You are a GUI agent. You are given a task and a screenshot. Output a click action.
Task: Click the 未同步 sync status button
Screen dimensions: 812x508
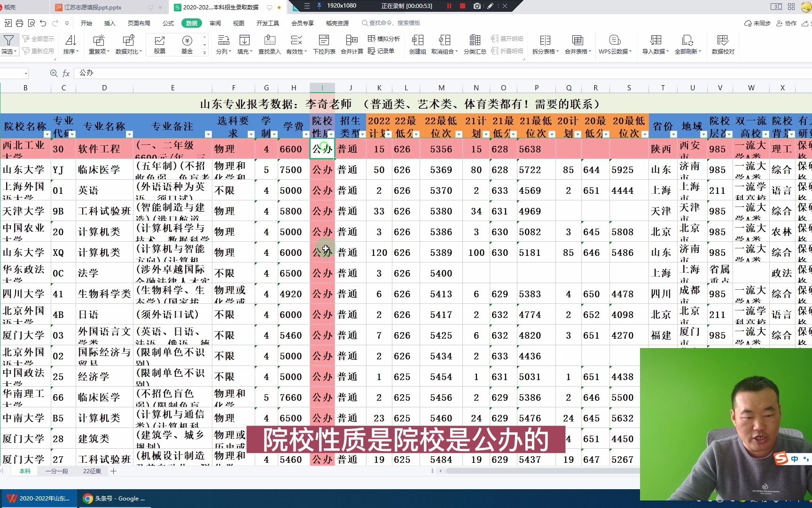pyautogui.click(x=757, y=23)
